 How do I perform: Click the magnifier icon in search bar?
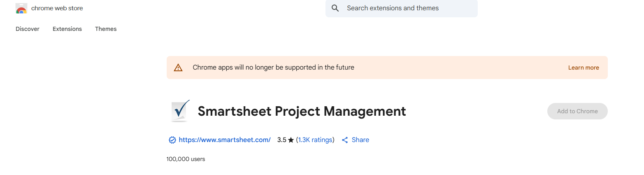click(335, 8)
